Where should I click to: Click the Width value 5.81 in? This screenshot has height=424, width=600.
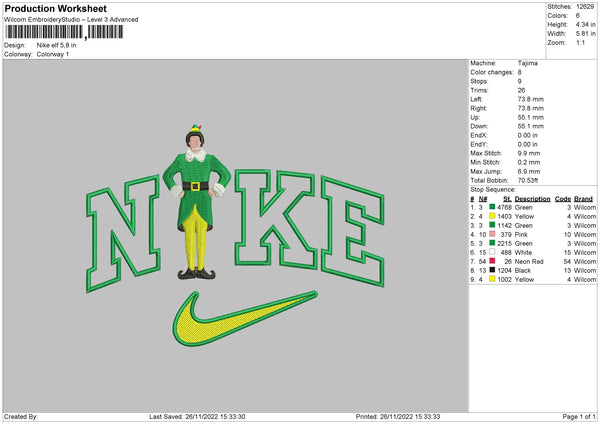pyautogui.click(x=585, y=34)
